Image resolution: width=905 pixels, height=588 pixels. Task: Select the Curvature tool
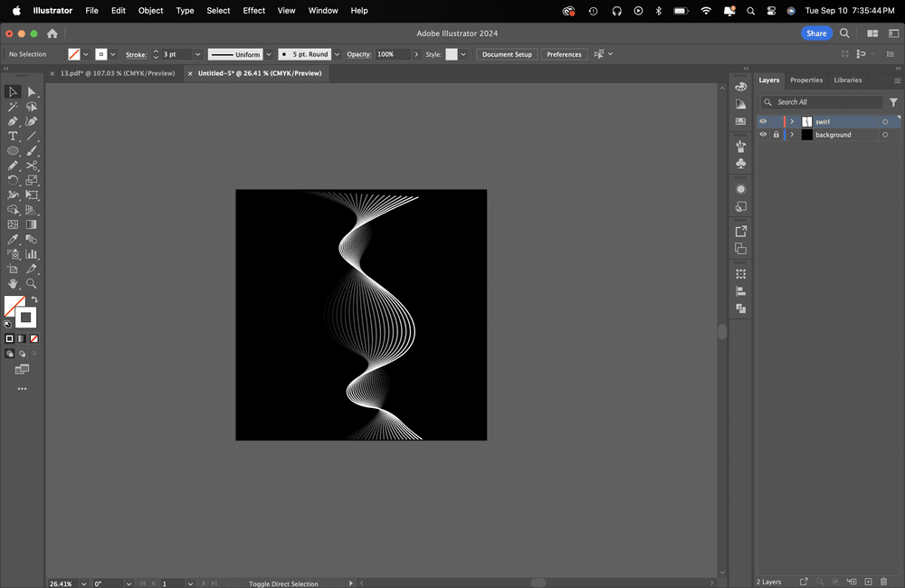point(32,121)
